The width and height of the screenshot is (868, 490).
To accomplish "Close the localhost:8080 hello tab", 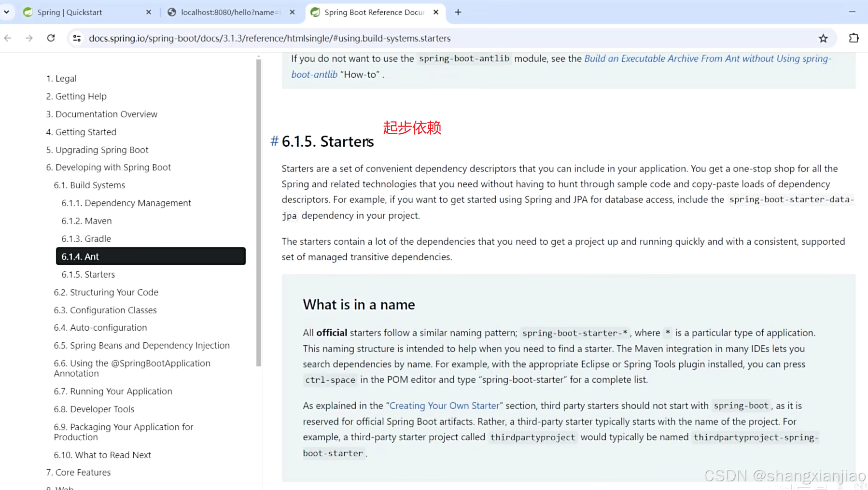I will [x=292, y=12].
